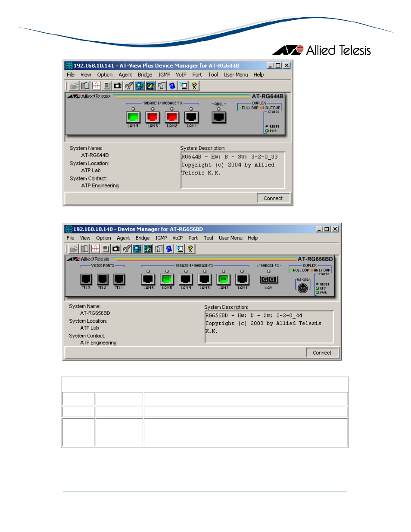
Task: Click the monitor-with-arrow icon in the AT-RG656BD toolbar
Action: [x=180, y=249]
